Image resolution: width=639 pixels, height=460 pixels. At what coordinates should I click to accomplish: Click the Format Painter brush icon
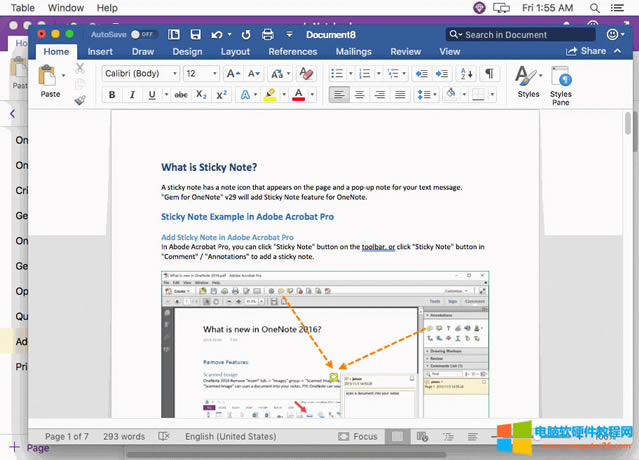click(x=80, y=100)
